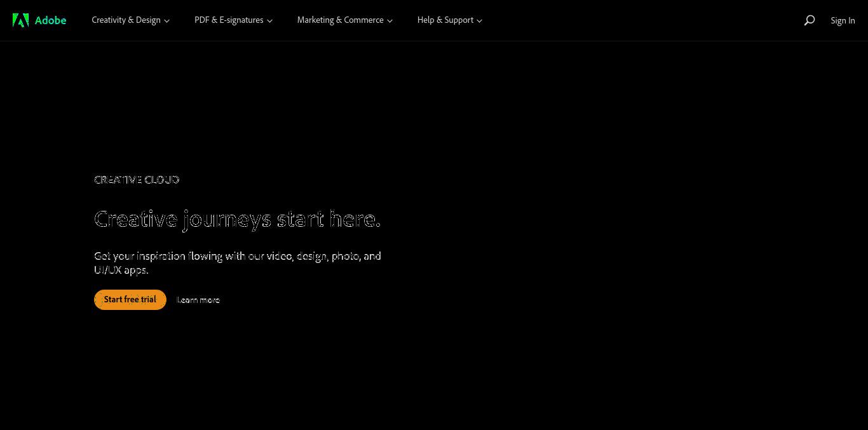Follow the Learn more link
Screen dimensions: 868x430
pyautogui.click(x=198, y=300)
